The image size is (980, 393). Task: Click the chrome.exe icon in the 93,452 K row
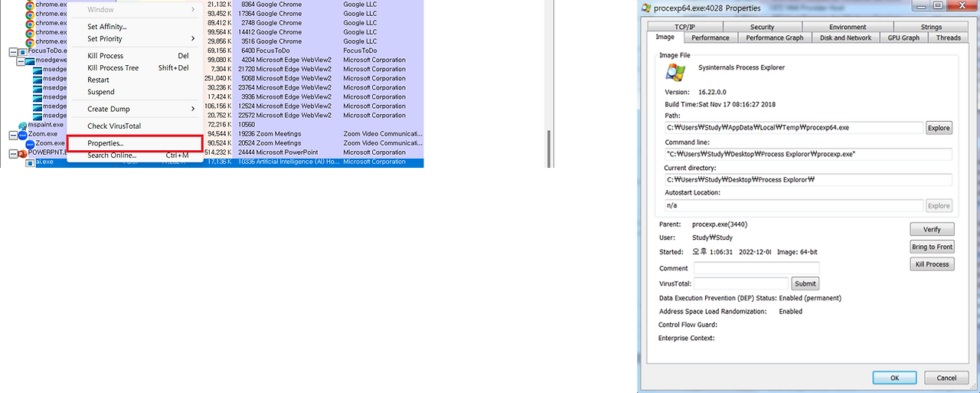[30, 15]
